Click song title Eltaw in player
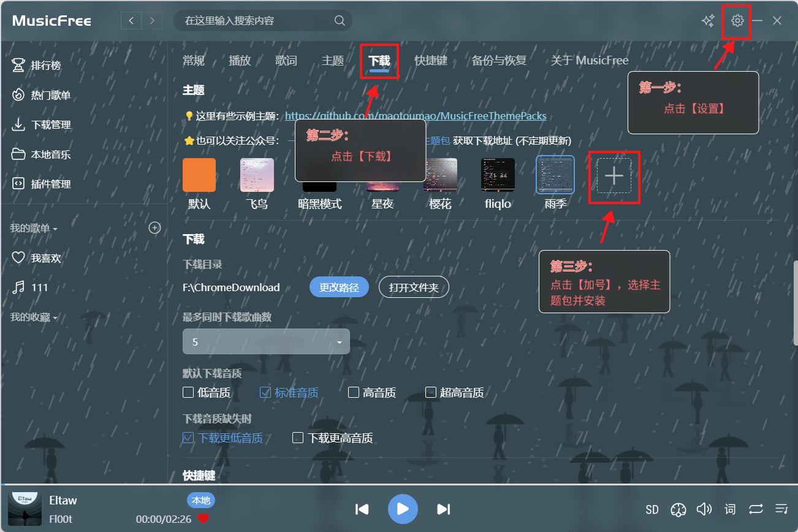Screen dimensions: 798x532 point(63,501)
